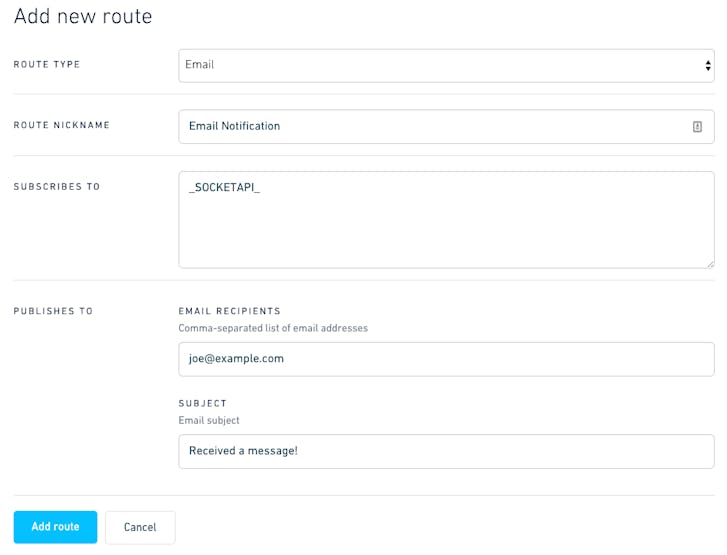The height and width of the screenshot is (555, 727).
Task: Click the textarea resize handle corner
Action: [x=710, y=264]
